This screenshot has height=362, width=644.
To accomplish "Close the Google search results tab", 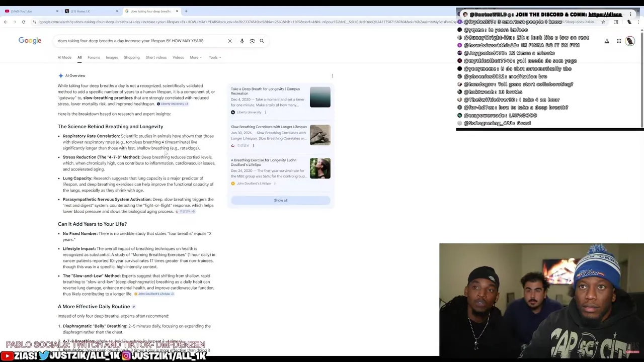I will 177,11.
